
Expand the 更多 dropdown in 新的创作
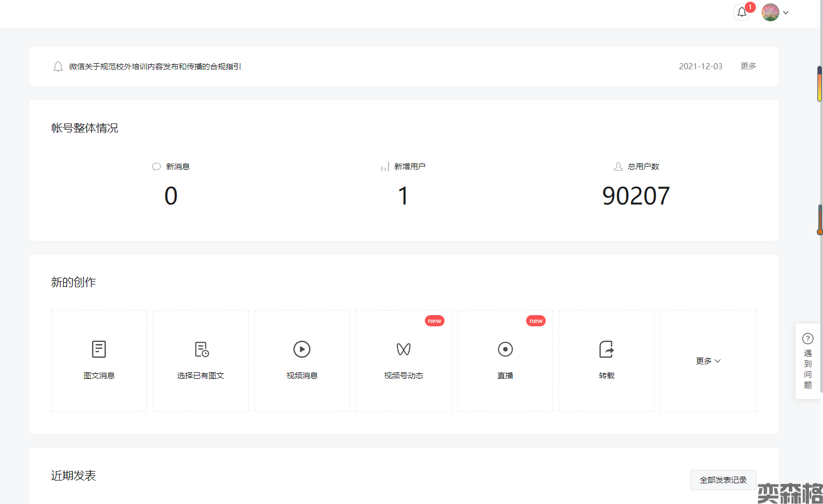click(708, 361)
